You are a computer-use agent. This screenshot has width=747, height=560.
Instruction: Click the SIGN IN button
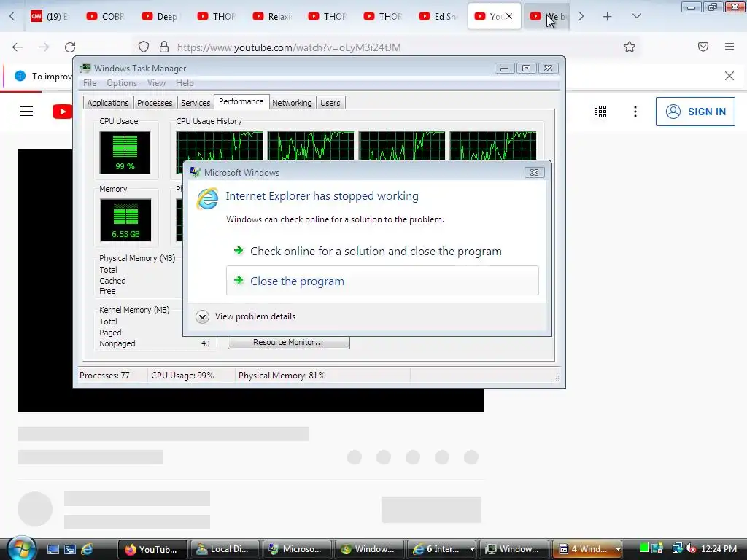695,112
